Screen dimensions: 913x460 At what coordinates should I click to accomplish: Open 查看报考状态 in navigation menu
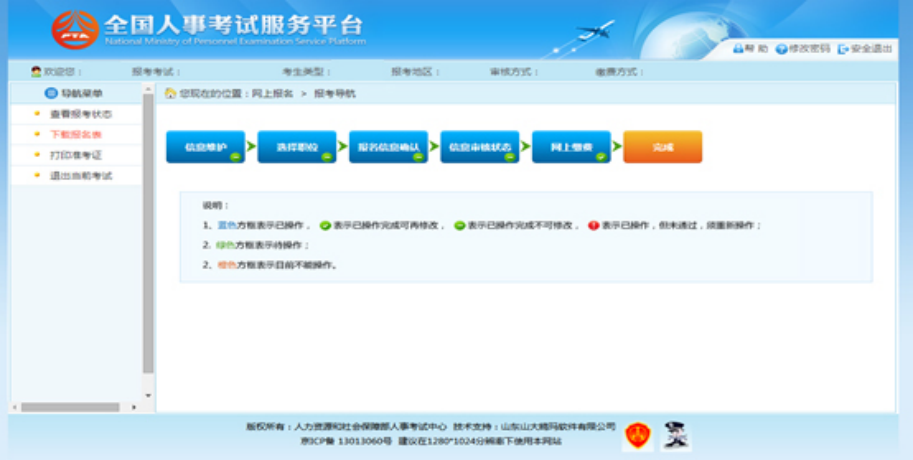[x=80, y=114]
